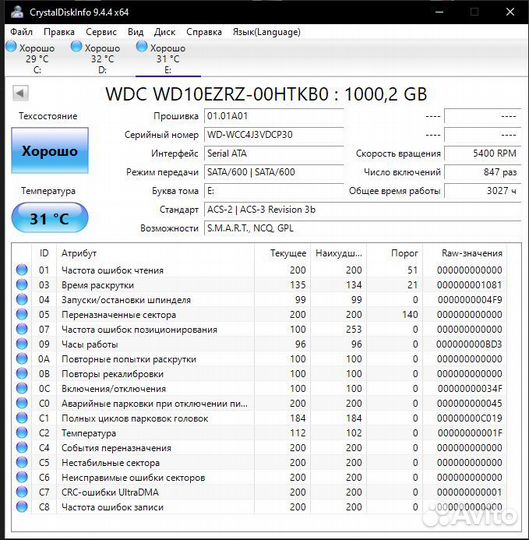
Task: Click status icon for Часы работы row
Action: click(22, 344)
